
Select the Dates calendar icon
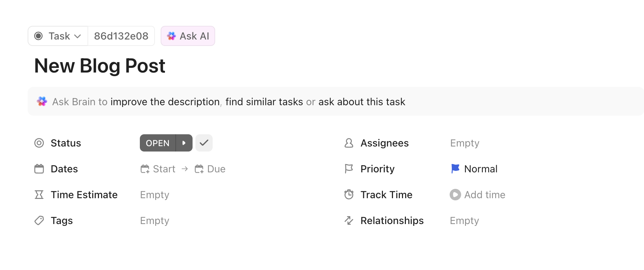(x=39, y=169)
